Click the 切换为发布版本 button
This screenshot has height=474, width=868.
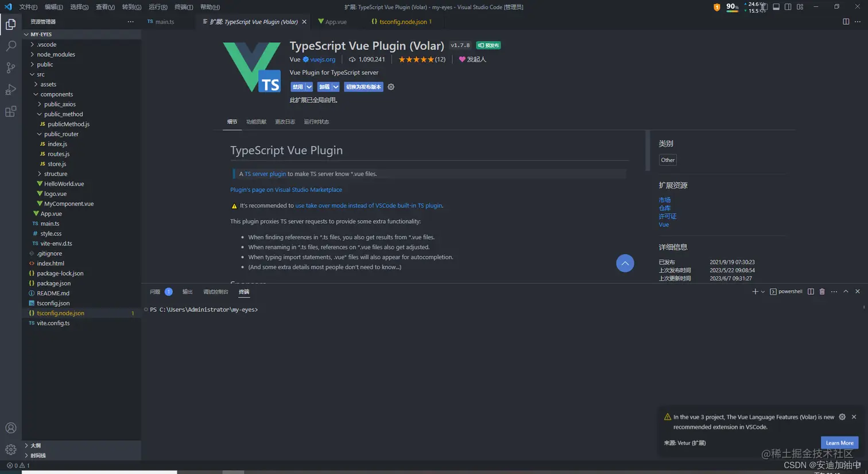point(363,87)
